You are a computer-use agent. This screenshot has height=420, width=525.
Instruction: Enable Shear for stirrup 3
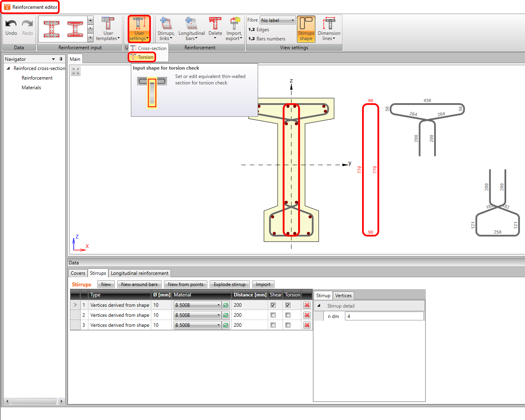point(273,325)
